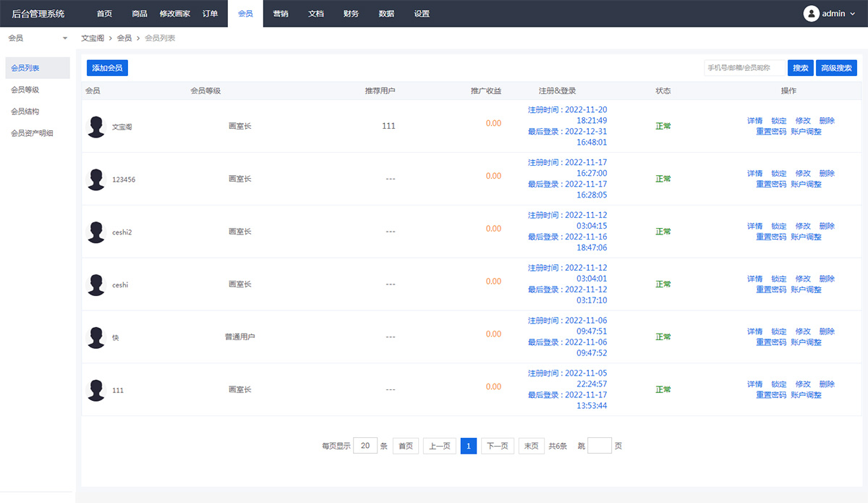
Task: Click the 推广收益 column header
Action: click(485, 91)
